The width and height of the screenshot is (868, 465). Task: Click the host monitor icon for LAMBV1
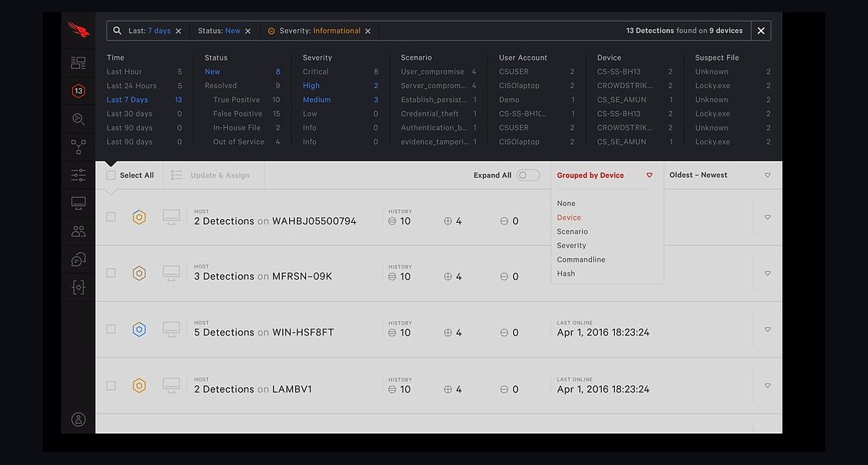point(171,385)
